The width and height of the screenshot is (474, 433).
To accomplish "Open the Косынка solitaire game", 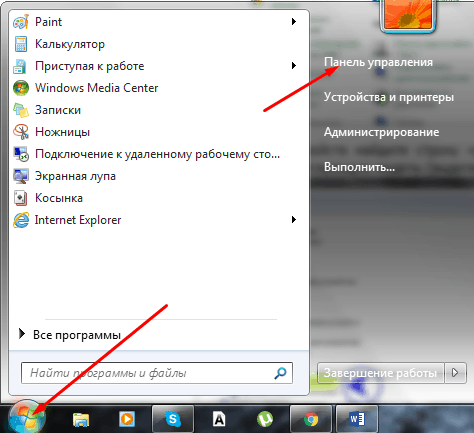I will click(x=59, y=198).
